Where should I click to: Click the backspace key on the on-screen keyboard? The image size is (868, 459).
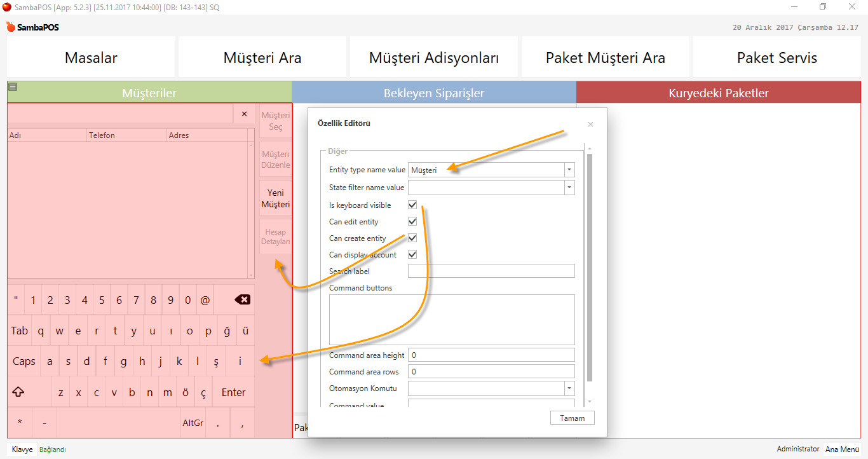tap(242, 300)
